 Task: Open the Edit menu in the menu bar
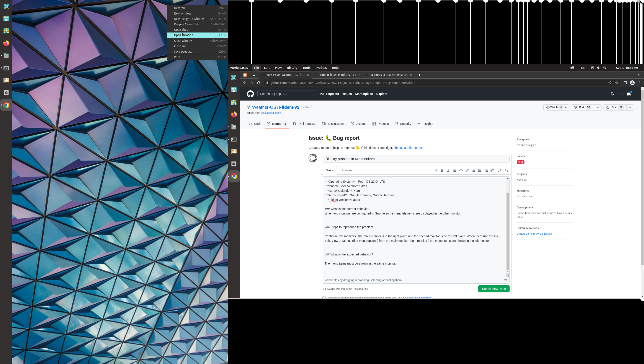[267, 68]
